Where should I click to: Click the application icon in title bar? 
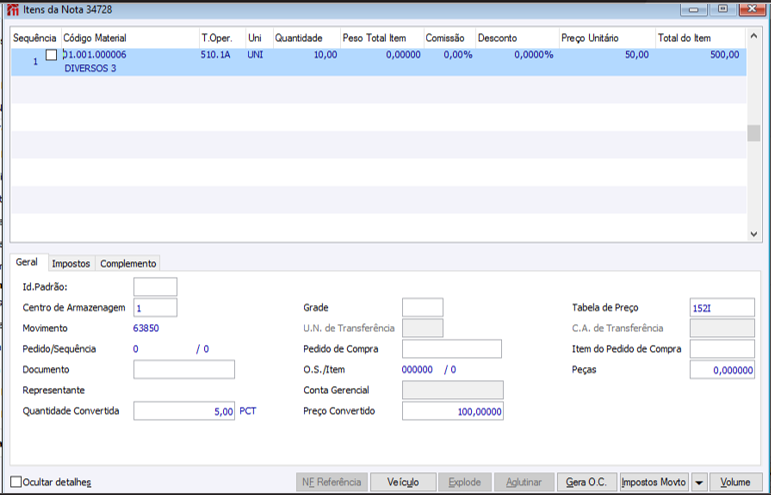[12, 9]
